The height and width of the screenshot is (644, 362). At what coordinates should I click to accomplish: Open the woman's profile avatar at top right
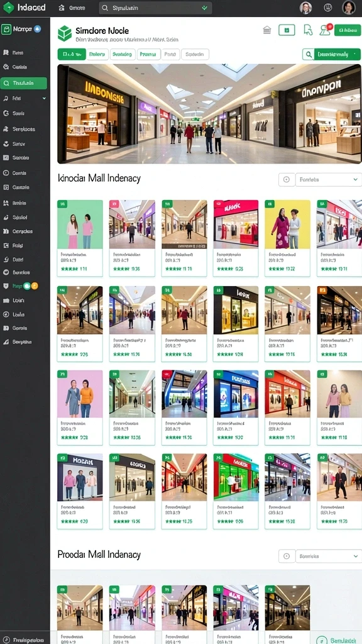pos(348,8)
